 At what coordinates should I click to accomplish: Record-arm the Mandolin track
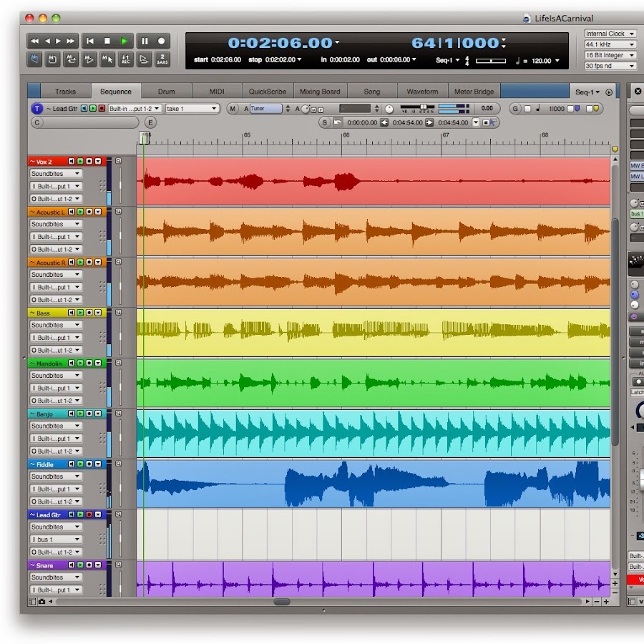click(89, 363)
